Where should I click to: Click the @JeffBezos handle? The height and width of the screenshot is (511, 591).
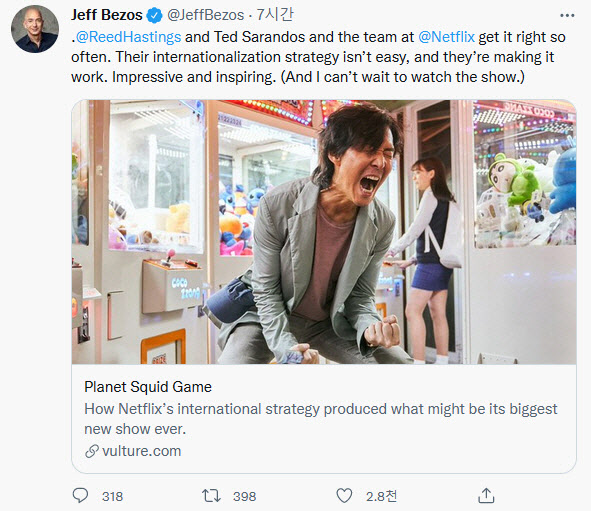205,15
